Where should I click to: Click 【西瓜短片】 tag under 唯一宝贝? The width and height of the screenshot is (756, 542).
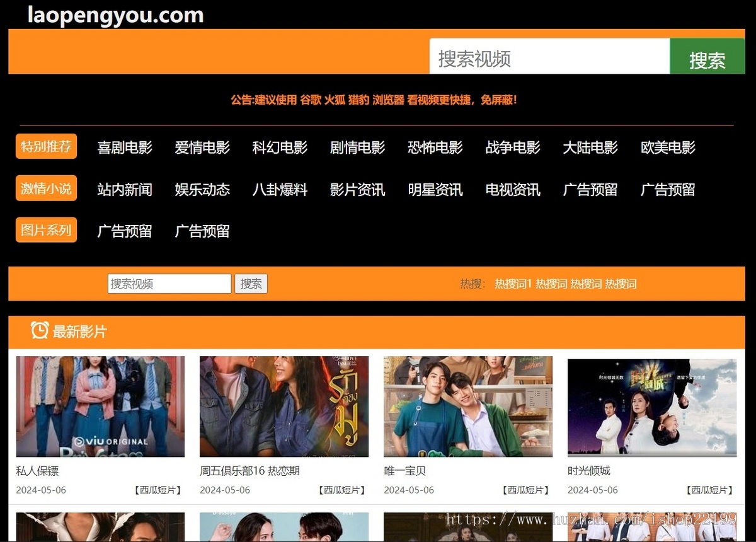coord(525,490)
